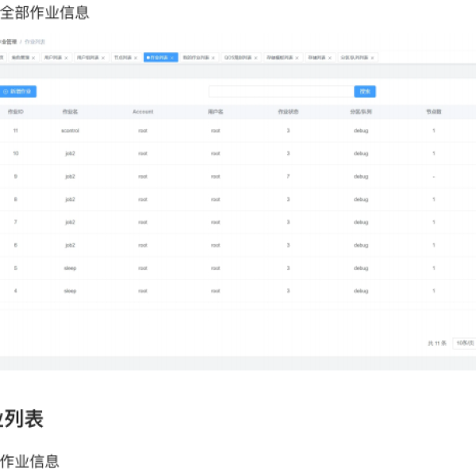Viewport: 476px width, 476px height.
Task: Close the 分区/队列列表 tab with x icon
Action: 372,58
